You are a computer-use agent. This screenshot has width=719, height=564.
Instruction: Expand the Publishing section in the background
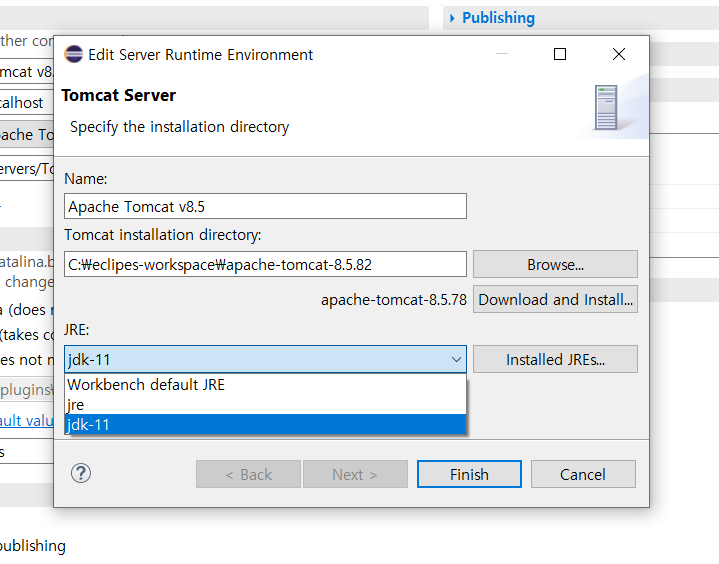[x=497, y=18]
